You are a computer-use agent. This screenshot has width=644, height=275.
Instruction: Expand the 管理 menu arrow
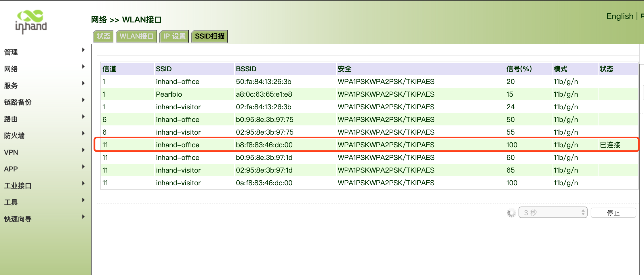tap(83, 50)
